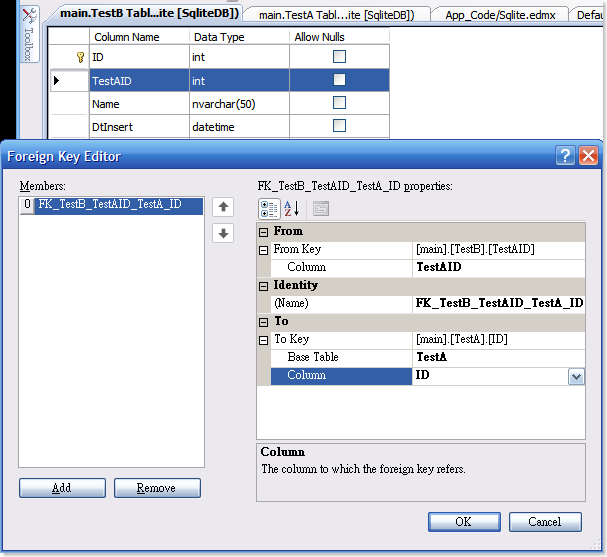Click the TestAID column name cell
607x557 pixels.
[139, 81]
